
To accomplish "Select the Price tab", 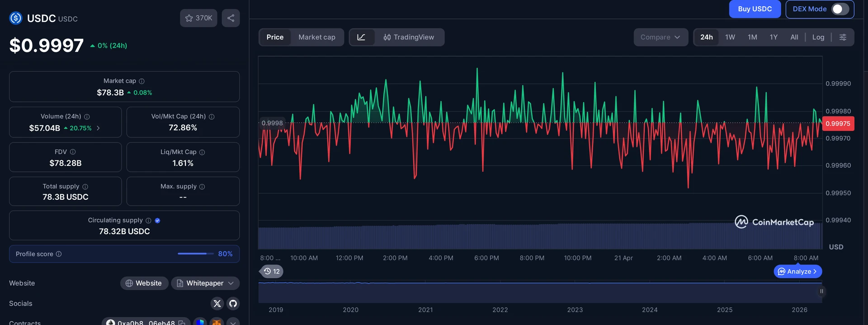I will click(x=275, y=37).
